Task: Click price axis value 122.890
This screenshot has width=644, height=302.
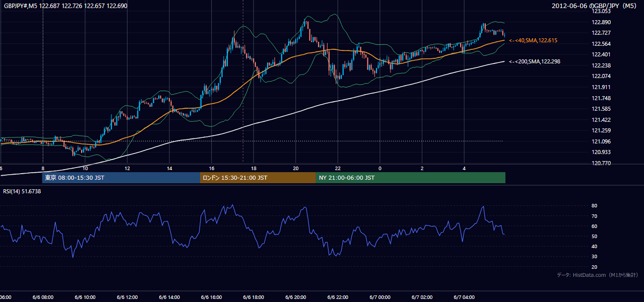Action: tap(601, 22)
